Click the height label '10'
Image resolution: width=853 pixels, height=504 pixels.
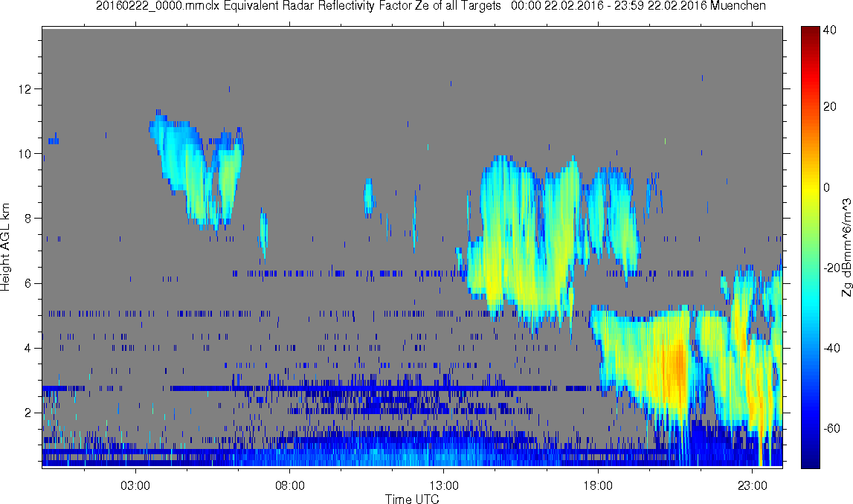(x=24, y=153)
